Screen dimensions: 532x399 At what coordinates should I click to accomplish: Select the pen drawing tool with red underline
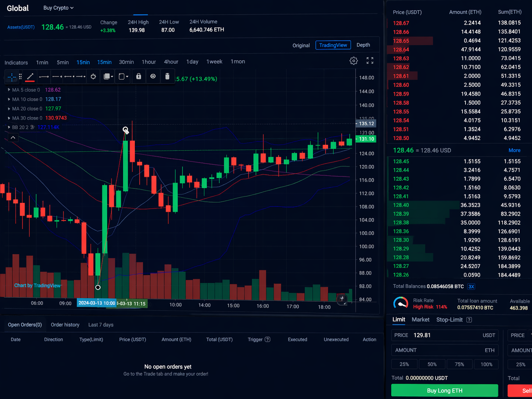point(30,76)
